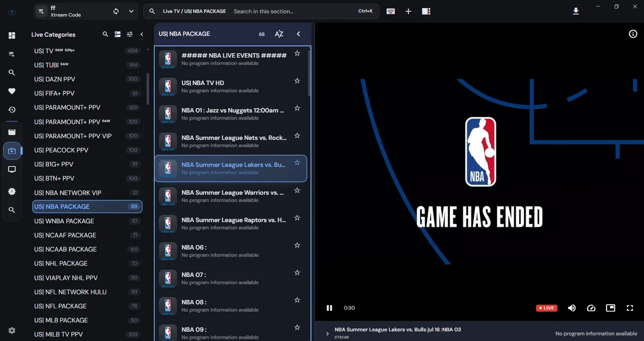Toggle the side panel layout icon
The image size is (644, 341).
coord(426,11)
